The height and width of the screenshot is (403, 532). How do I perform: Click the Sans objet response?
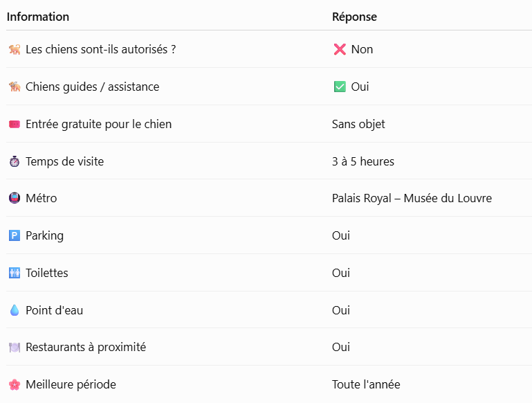coord(358,124)
